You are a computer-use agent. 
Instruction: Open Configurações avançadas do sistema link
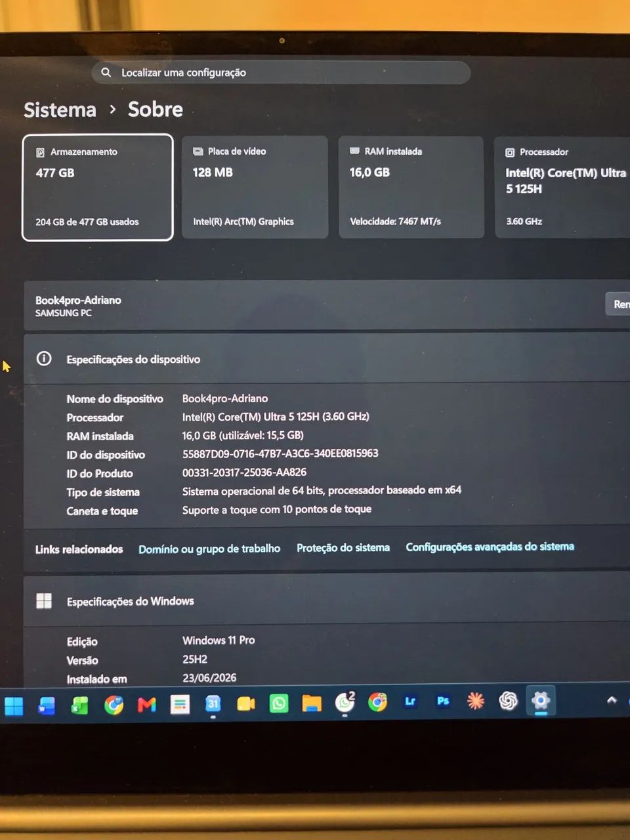[x=490, y=547]
